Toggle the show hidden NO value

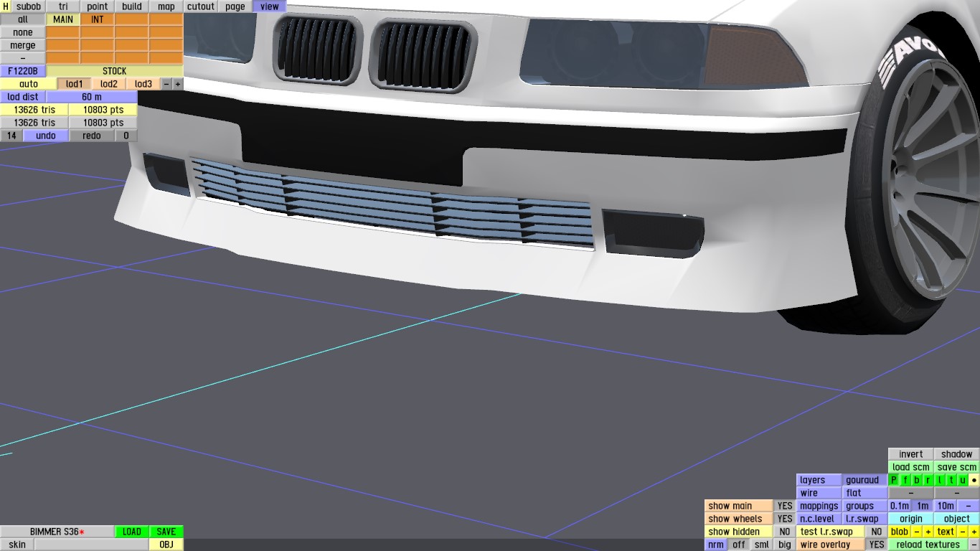[785, 532]
